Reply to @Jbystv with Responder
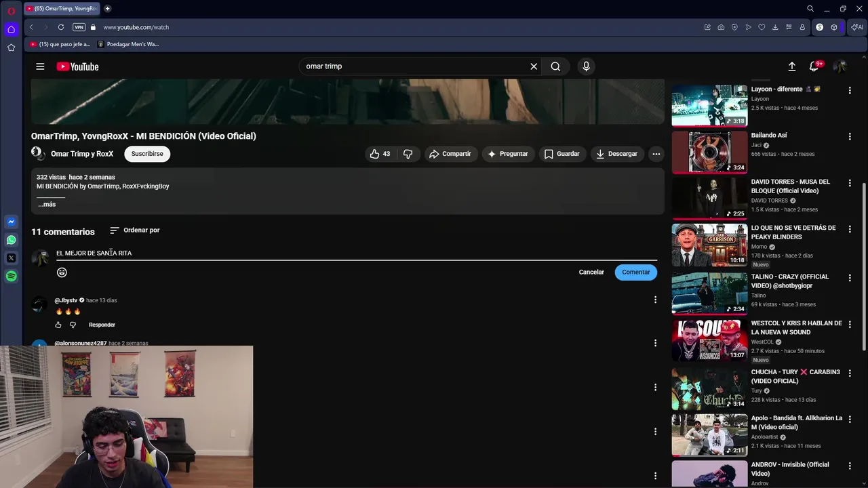 102,325
